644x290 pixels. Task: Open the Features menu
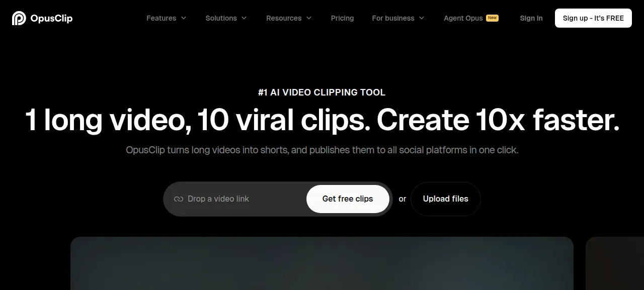(x=167, y=18)
